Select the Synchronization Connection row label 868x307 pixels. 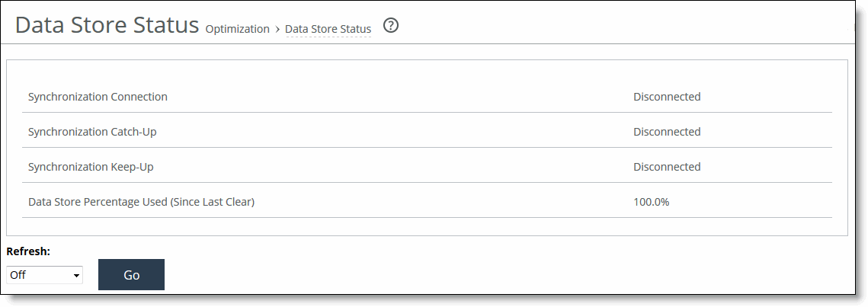pyautogui.click(x=98, y=96)
